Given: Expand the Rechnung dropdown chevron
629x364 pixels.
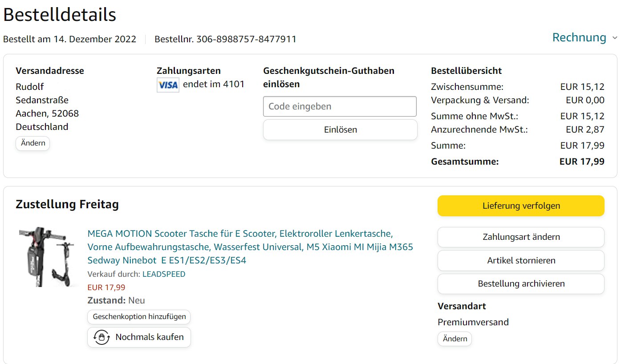Looking at the screenshot, I should tap(615, 38).
